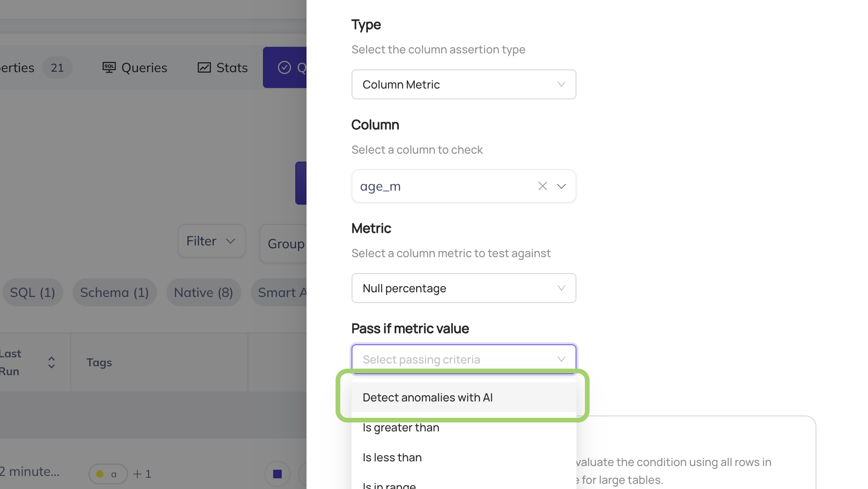
Task: Click the Stats chart icon
Action: pos(204,67)
